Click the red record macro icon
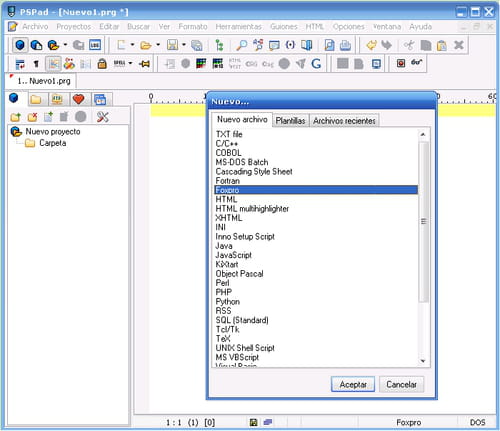This screenshot has height=431, width=500. (401, 63)
